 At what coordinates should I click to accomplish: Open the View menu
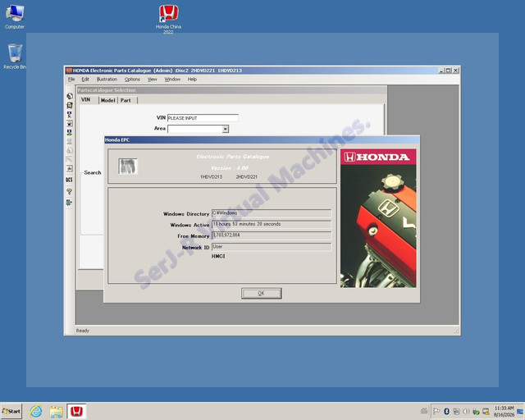pos(153,80)
